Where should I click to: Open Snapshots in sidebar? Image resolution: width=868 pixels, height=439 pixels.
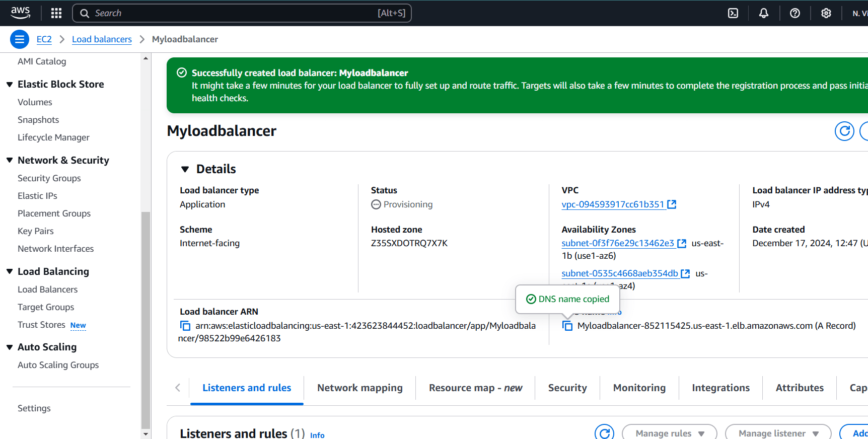click(38, 120)
